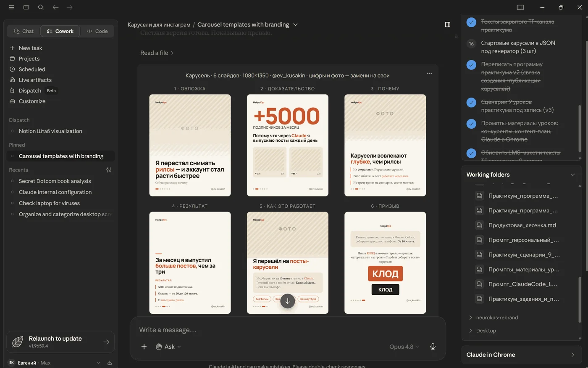Screen dimensions: 588x368
Task: Click step 16 number badge
Action: [x=471, y=43]
